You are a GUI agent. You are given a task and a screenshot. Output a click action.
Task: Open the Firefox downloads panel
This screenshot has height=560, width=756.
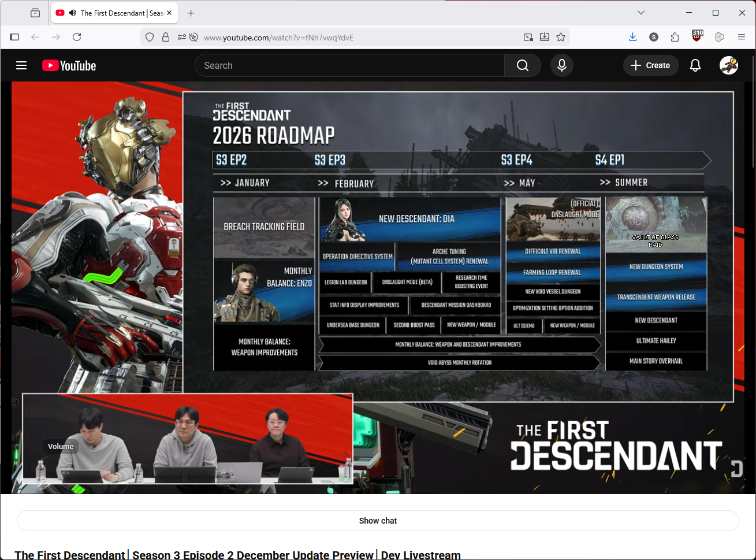point(633,37)
